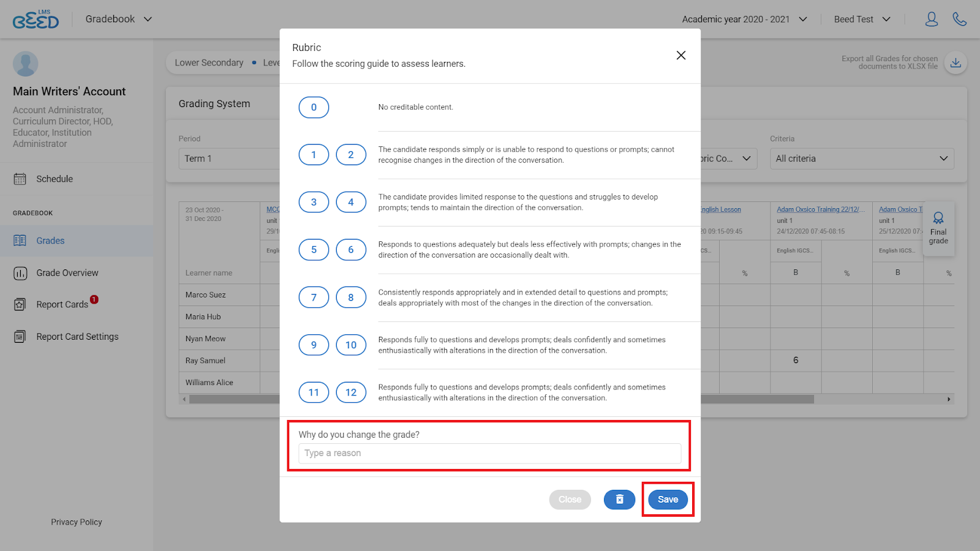Select rubric score 2
Screen dimensions: 980x551
[x=351, y=155]
